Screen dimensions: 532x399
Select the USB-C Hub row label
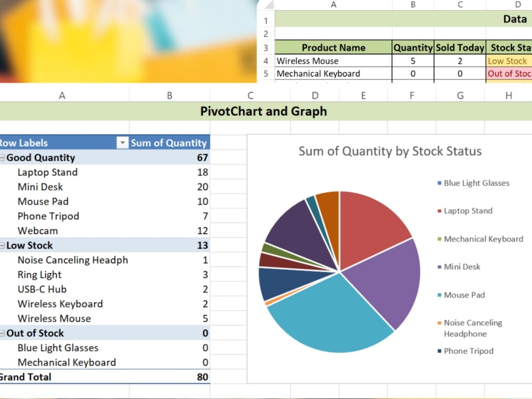pyautogui.click(x=42, y=289)
